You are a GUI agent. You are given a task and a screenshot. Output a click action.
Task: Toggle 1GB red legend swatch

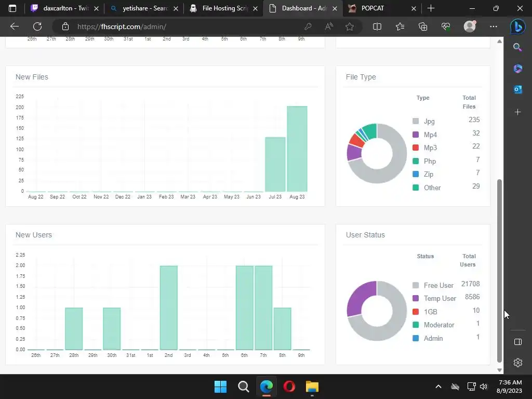coord(416,312)
